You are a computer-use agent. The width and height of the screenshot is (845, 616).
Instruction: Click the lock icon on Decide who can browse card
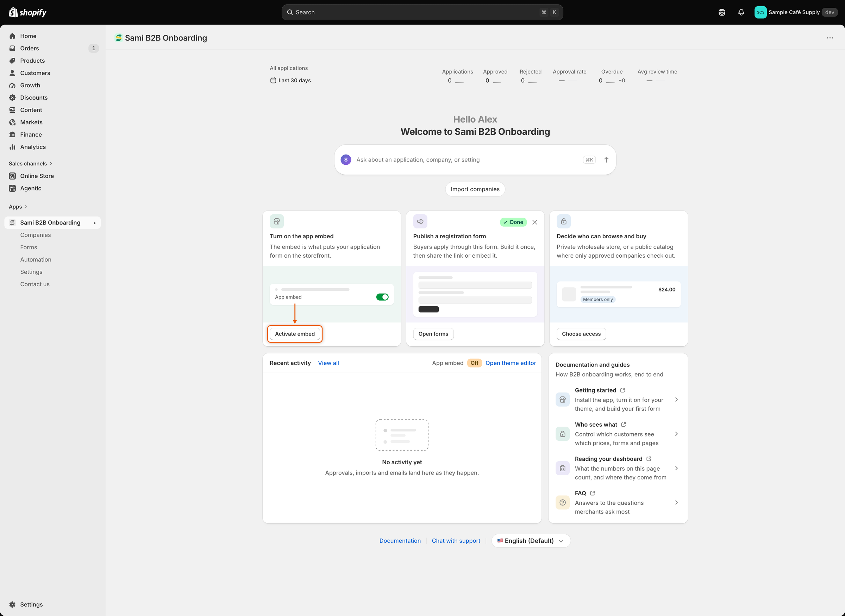[563, 221]
